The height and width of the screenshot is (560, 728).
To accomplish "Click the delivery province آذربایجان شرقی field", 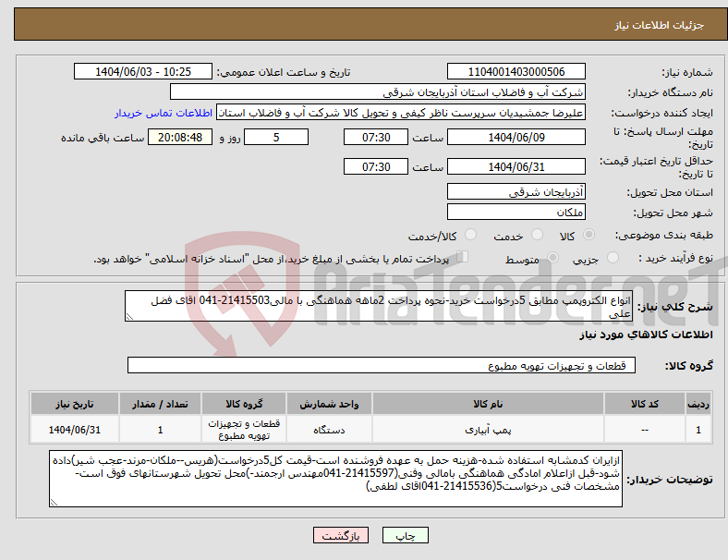I will pos(516,191).
